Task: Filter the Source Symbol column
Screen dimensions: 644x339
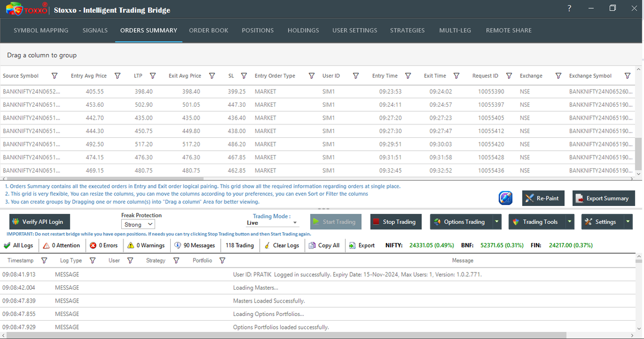Action: click(x=54, y=76)
